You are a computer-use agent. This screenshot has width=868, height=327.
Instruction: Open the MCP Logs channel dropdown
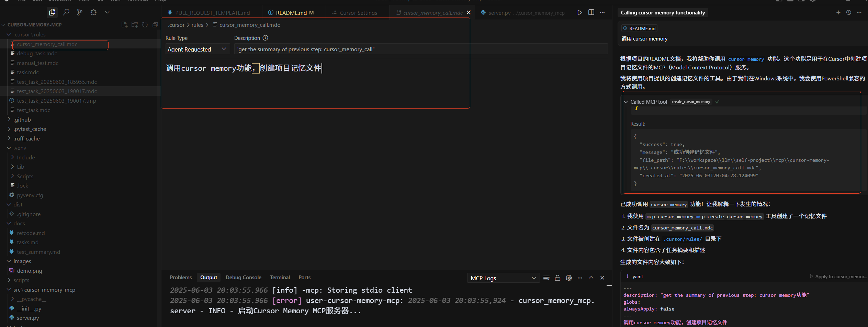click(503, 278)
